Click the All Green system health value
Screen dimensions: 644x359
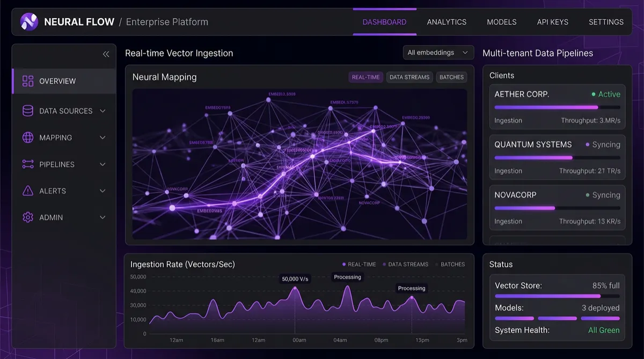604,330
